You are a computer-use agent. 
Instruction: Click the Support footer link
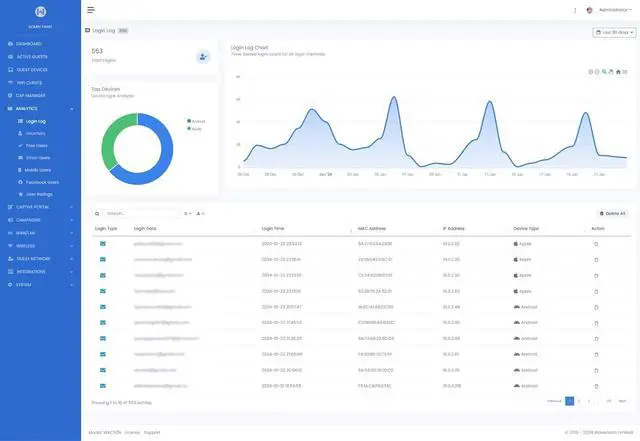tap(152, 432)
